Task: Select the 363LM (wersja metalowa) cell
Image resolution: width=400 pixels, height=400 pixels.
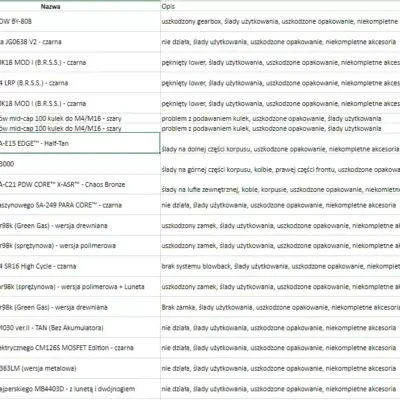Action: point(80,368)
